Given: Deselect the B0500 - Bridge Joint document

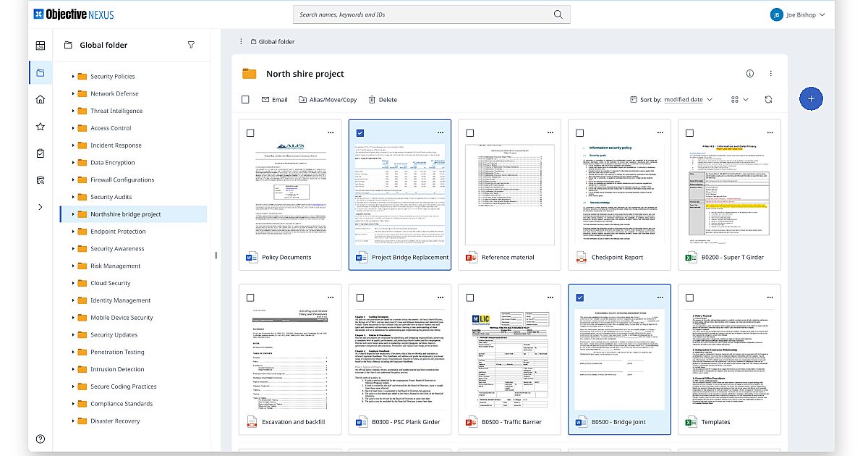Looking at the screenshot, I should pyautogui.click(x=579, y=297).
